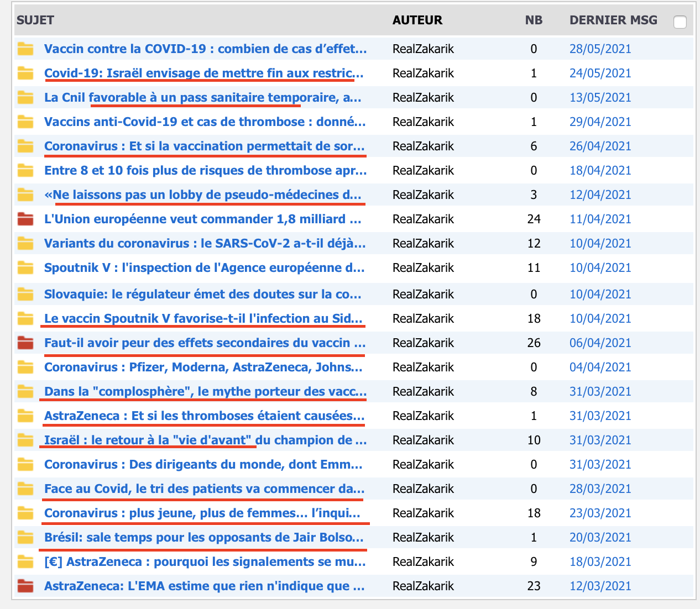Click yellow folder icon beside Brésil: sale temps topic
The width and height of the screenshot is (700, 609).
pyautogui.click(x=25, y=538)
